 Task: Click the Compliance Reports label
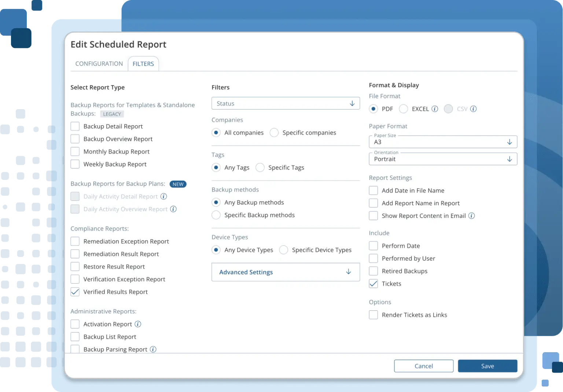(x=100, y=229)
